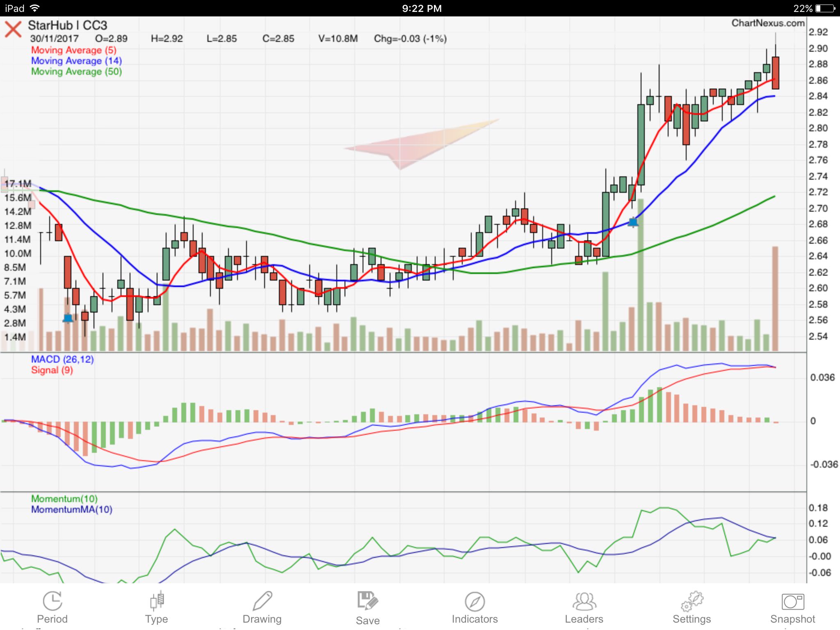Select the Moving Average (50) legend label
The height and width of the screenshot is (630, 840).
pyautogui.click(x=76, y=71)
